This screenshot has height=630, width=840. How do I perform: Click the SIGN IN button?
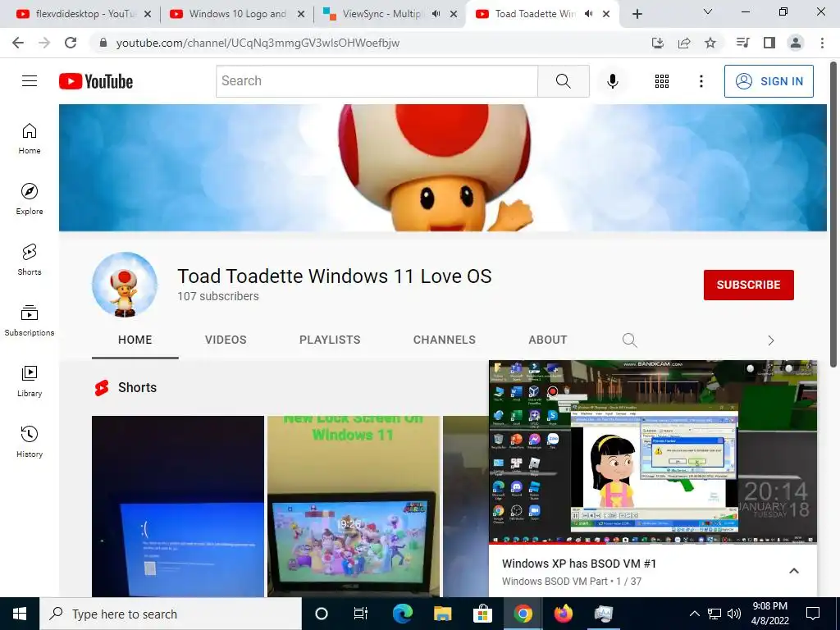(x=769, y=81)
